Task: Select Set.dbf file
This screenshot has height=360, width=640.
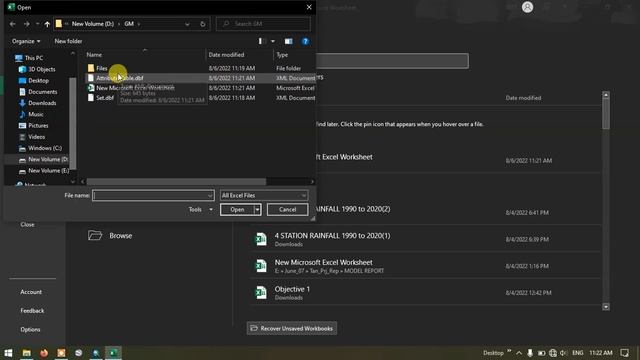Action: tap(104, 98)
